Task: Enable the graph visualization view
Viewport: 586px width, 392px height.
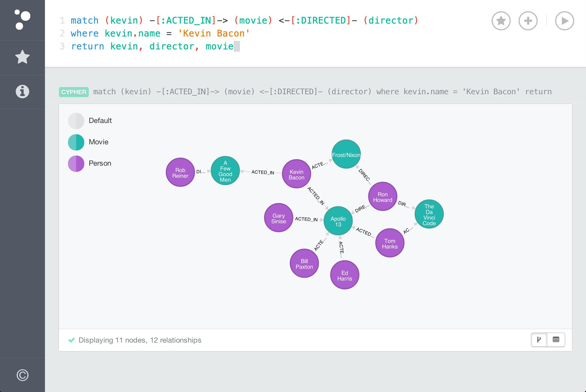Action: (539, 339)
